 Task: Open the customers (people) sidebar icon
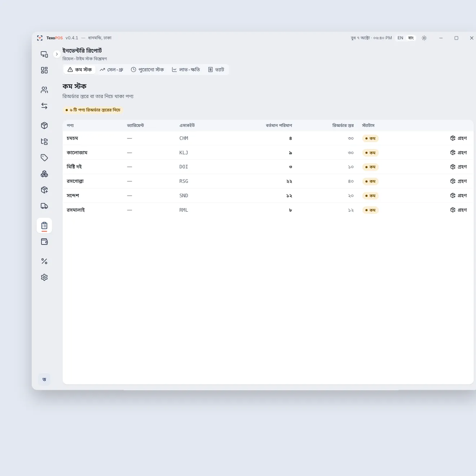tap(44, 90)
